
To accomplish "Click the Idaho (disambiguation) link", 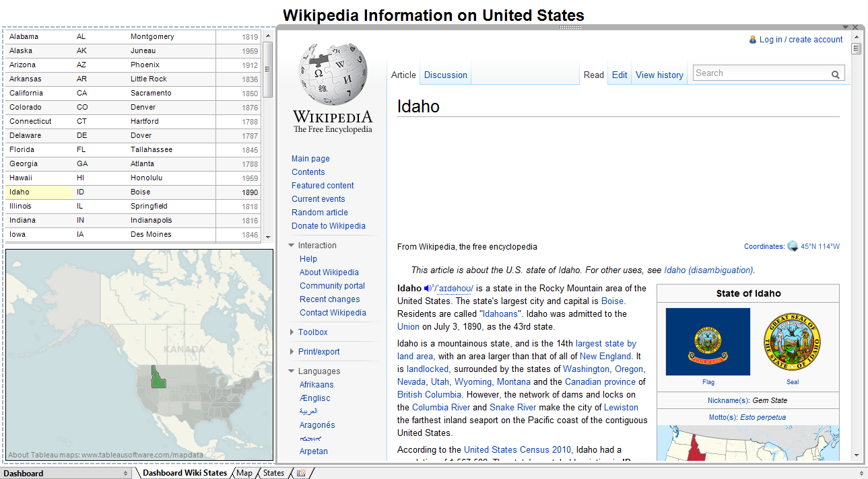I will 708,270.
